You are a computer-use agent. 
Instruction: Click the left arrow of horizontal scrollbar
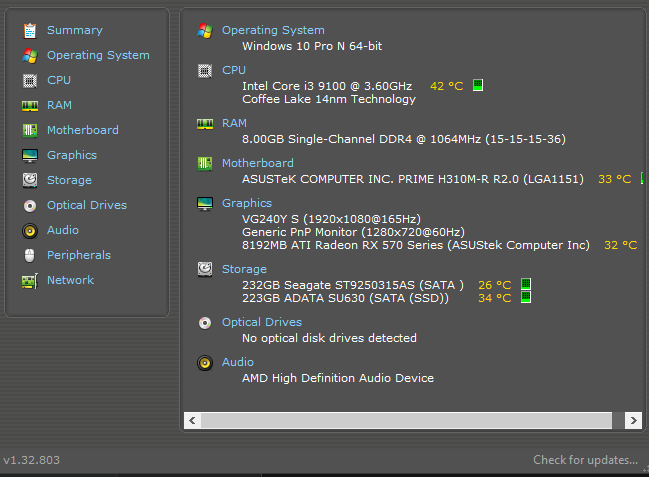pyautogui.click(x=192, y=421)
